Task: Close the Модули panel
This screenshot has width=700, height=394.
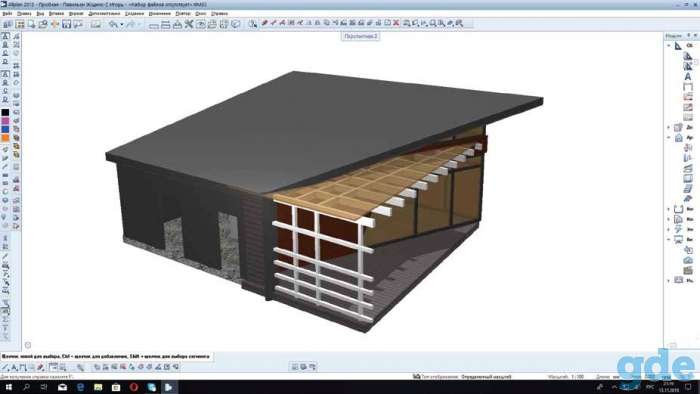Action: (695, 35)
